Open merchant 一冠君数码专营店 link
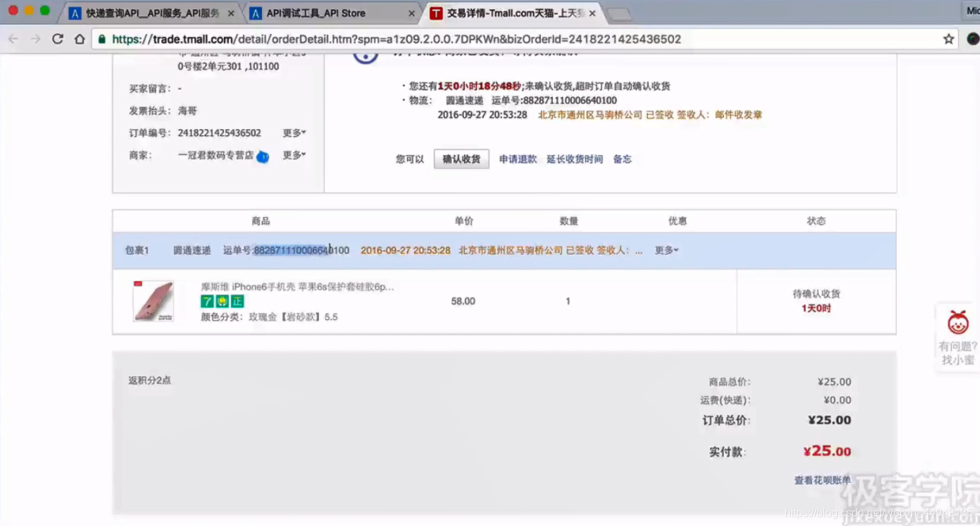This screenshot has height=526, width=980. point(216,155)
